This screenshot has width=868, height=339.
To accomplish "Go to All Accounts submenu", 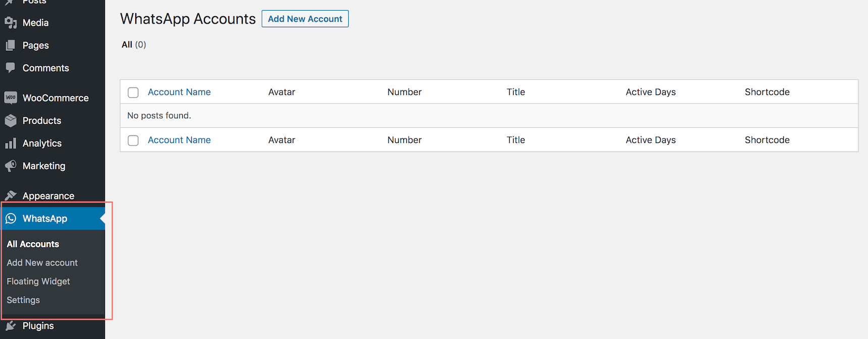I will 33,244.
